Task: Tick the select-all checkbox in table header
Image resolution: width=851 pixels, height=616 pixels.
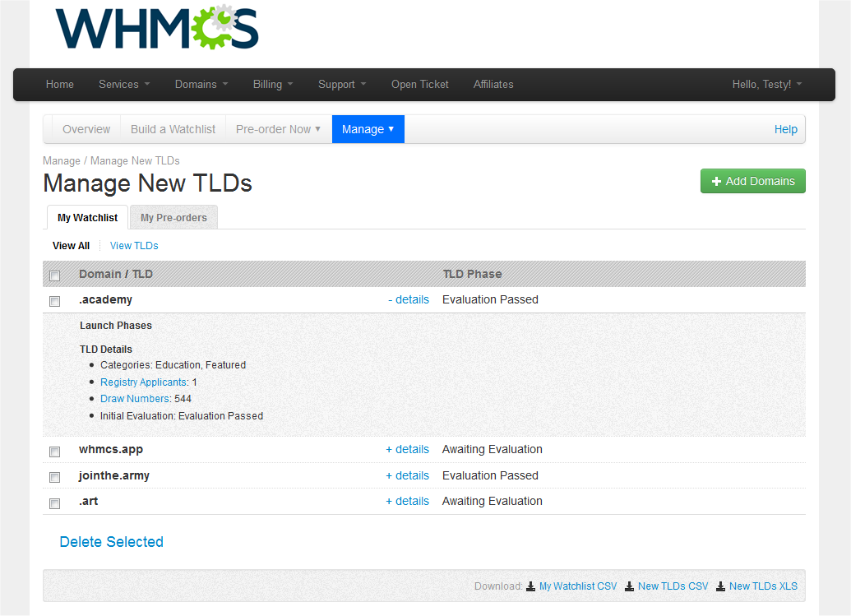Action: coord(55,276)
